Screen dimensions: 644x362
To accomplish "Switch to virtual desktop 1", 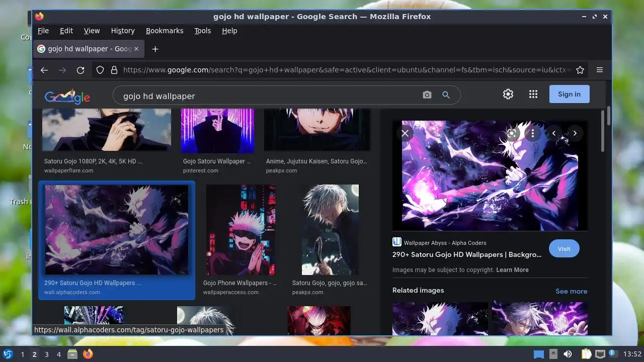I will click(22, 354).
